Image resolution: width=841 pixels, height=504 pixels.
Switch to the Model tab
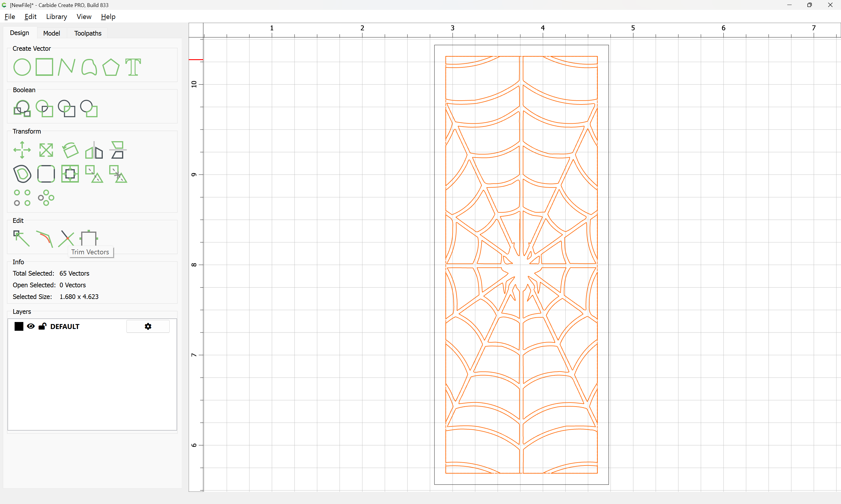51,33
